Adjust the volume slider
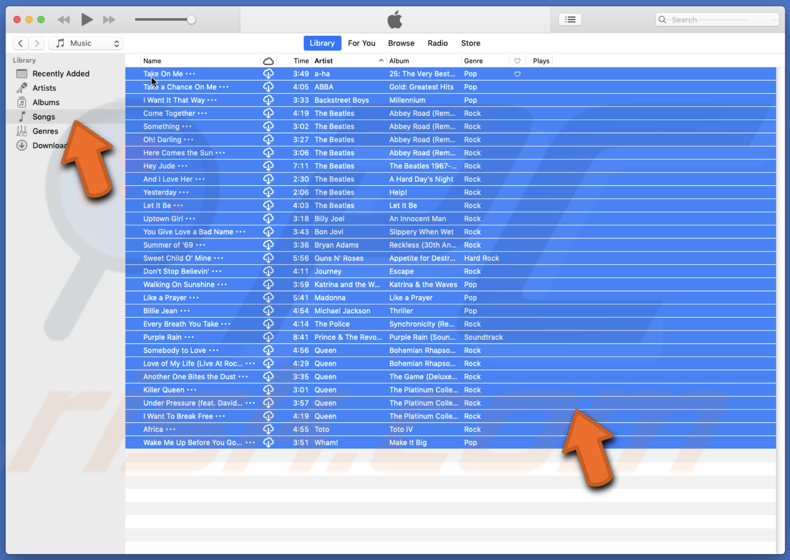Viewport: 790px width, 560px height. coord(165,20)
